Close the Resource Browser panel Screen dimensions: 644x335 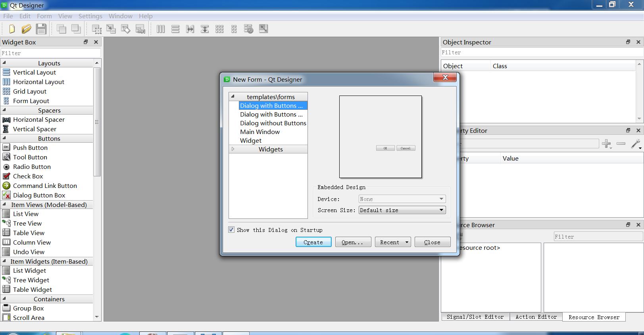638,224
